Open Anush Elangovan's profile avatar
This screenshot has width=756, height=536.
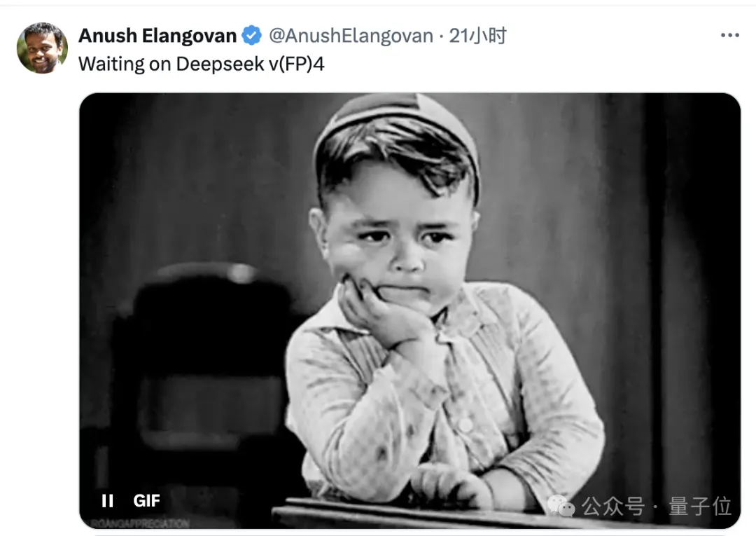[x=42, y=48]
